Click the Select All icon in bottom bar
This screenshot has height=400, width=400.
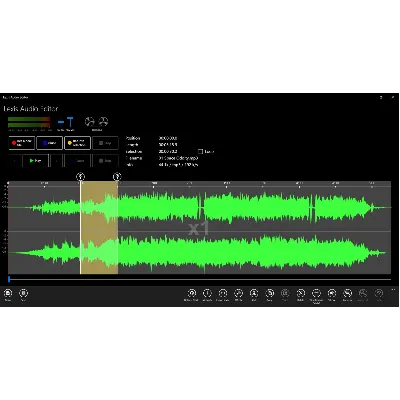[x=192, y=293]
